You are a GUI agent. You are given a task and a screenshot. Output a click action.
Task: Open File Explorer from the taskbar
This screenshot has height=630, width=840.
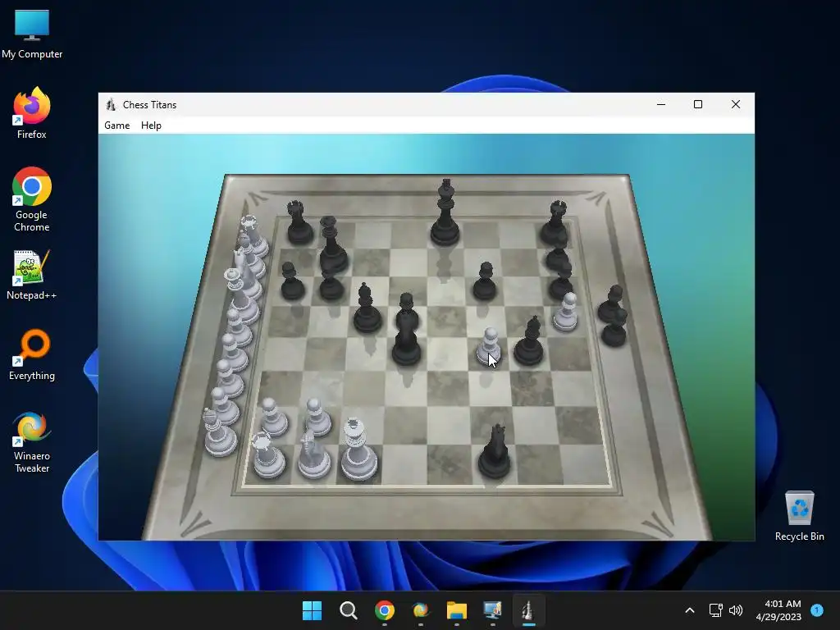pyautogui.click(x=456, y=610)
